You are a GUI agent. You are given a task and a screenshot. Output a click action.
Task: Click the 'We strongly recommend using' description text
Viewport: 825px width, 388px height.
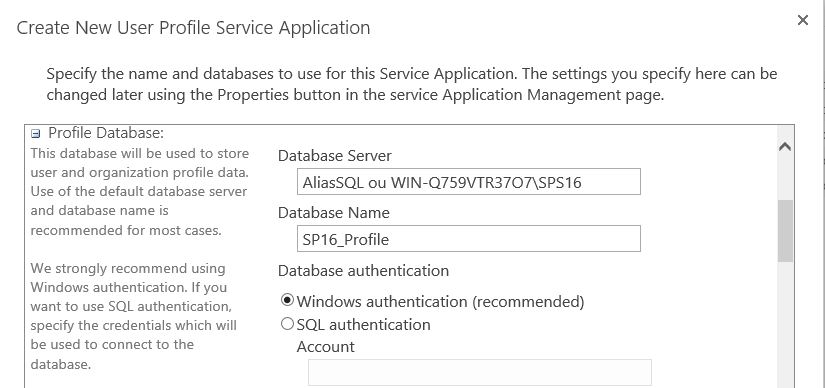pyautogui.click(x=134, y=316)
